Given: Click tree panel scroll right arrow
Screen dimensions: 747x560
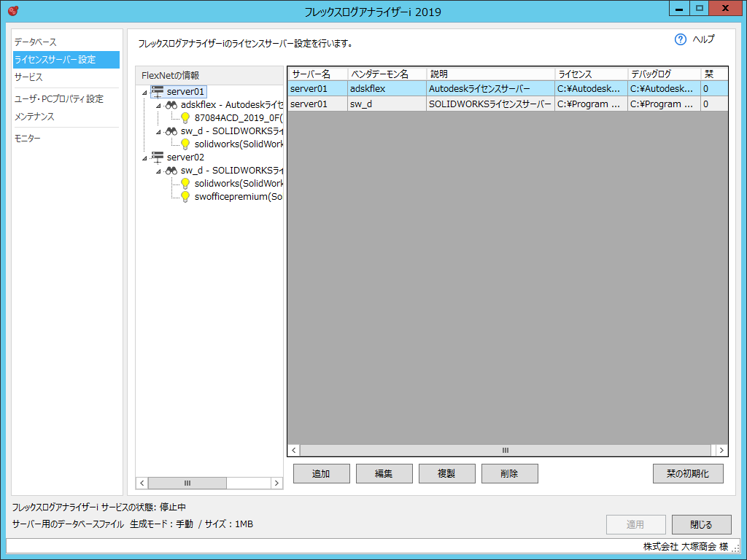Looking at the screenshot, I should click(x=276, y=483).
